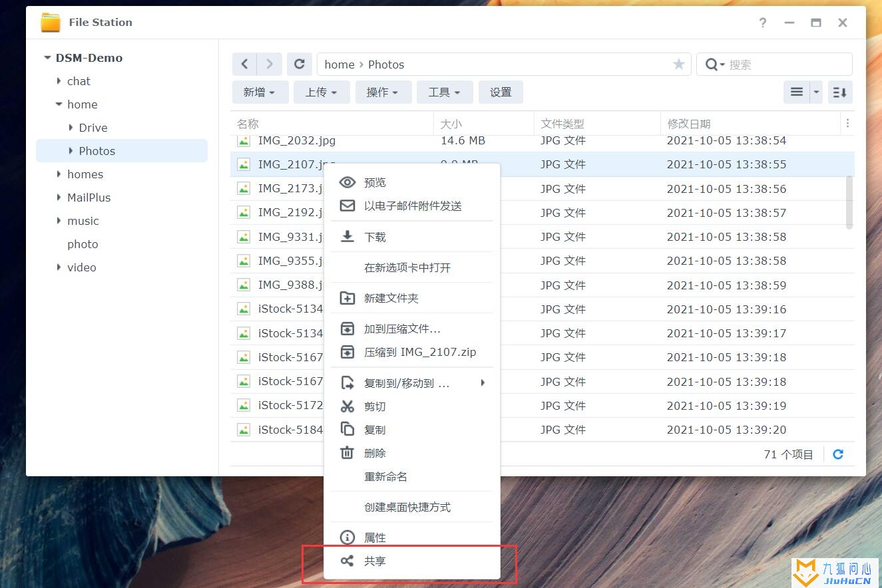Select the IMG_2032.jpg file row
This screenshot has width=882, height=588.
coord(543,140)
